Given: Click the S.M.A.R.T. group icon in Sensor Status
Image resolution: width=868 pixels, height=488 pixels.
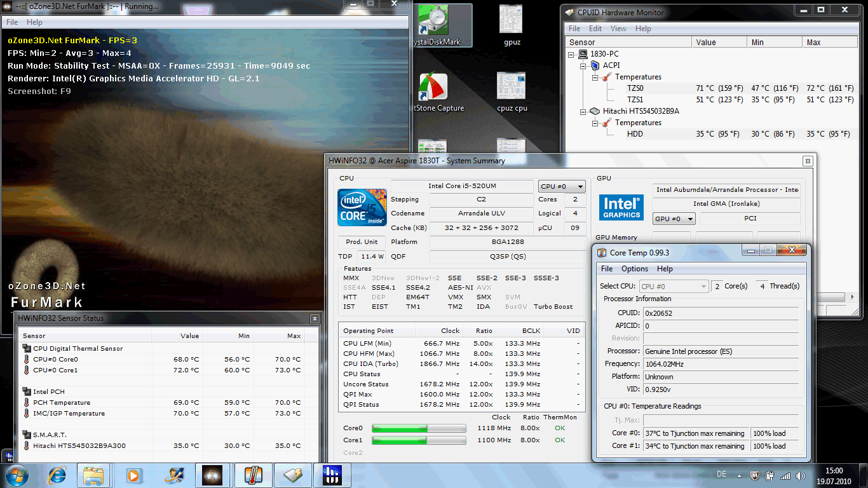Looking at the screenshot, I should [27, 435].
